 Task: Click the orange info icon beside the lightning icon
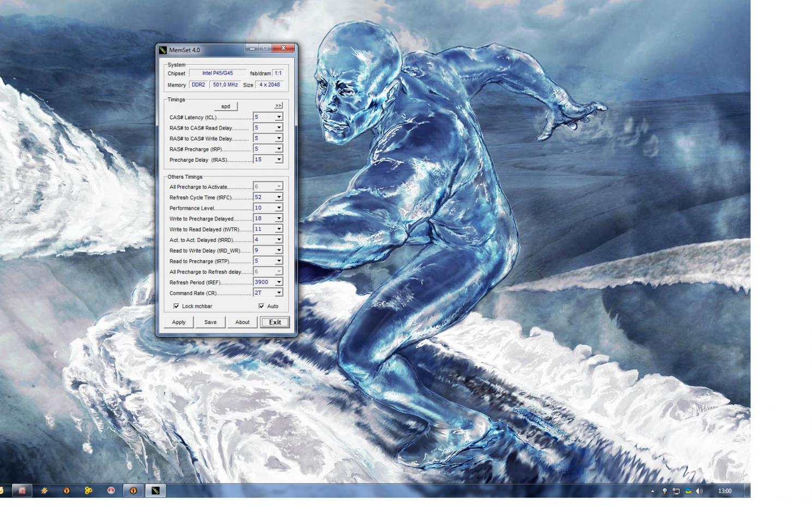[66, 491]
